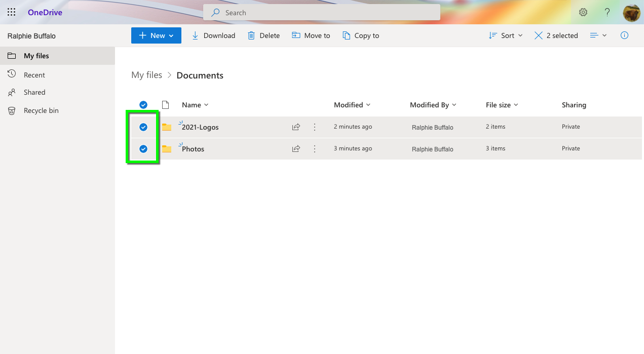Share the 2021-Logos folder
Viewport: 644px width, 354px height.
pos(296,127)
